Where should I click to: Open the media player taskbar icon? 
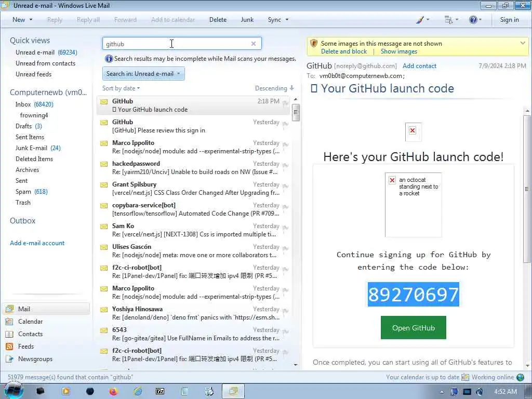[66, 391]
